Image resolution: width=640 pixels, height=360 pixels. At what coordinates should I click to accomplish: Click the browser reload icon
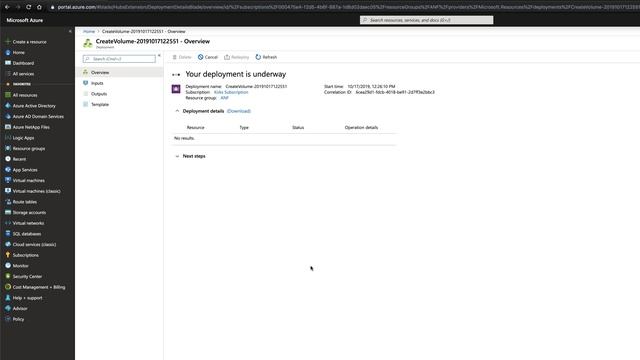tap(29, 7)
